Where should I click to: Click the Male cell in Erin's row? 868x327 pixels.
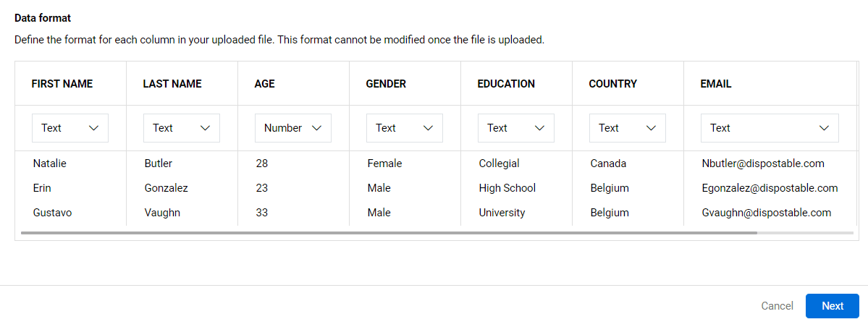379,188
